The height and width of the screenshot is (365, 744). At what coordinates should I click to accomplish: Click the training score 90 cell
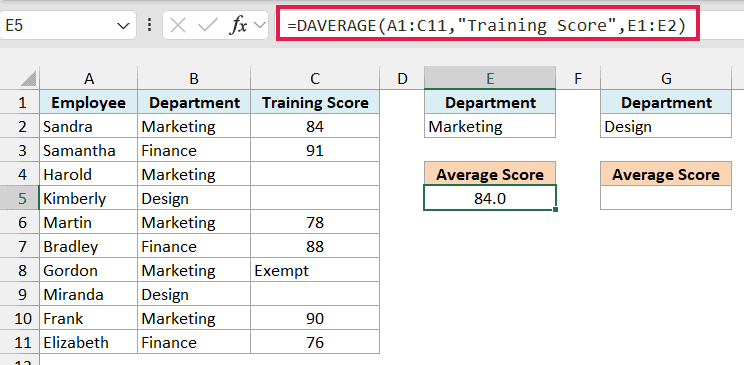(x=315, y=318)
